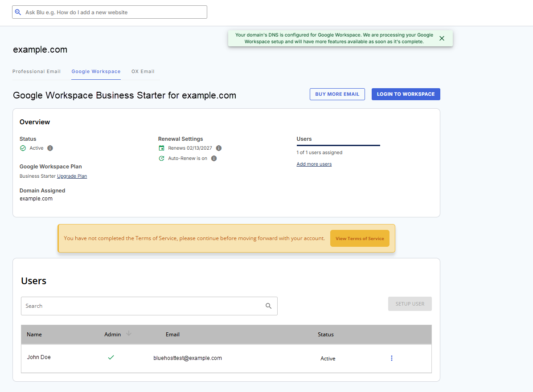
Task: Sort by Admin column arrow
Action: click(128, 334)
